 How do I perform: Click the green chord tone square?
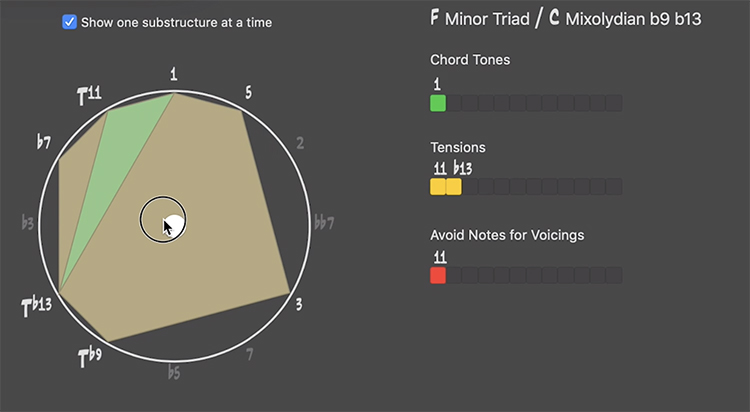point(438,103)
